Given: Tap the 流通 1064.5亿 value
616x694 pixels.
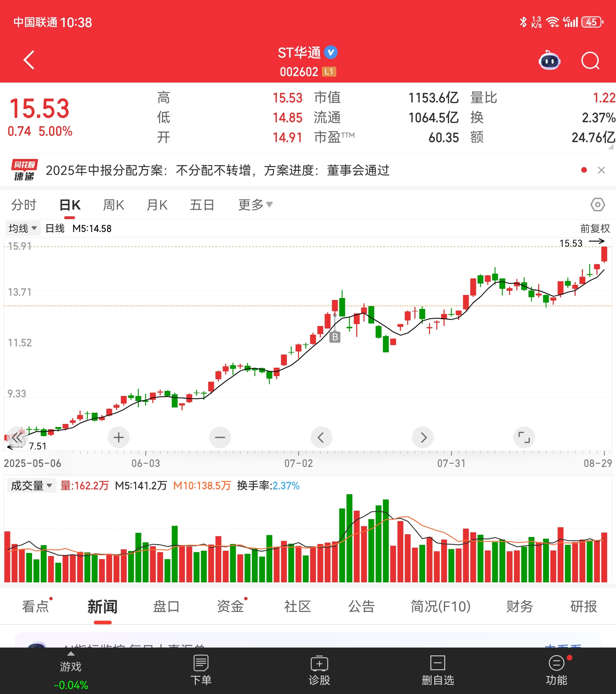Looking at the screenshot, I should [433, 118].
